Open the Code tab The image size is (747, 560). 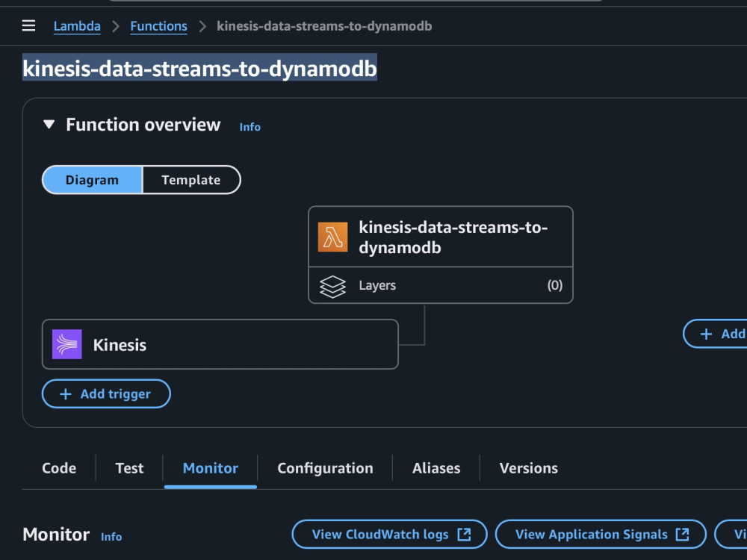tap(59, 468)
